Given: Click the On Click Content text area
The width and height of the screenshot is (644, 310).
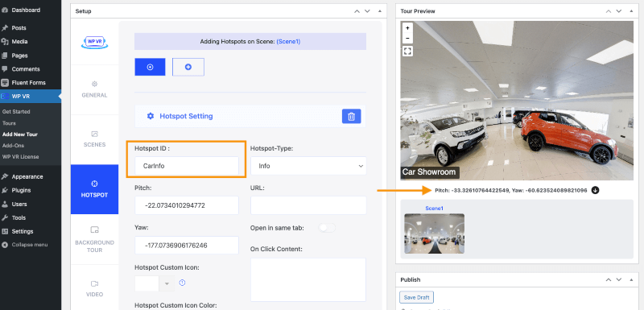Looking at the screenshot, I should click(x=308, y=279).
